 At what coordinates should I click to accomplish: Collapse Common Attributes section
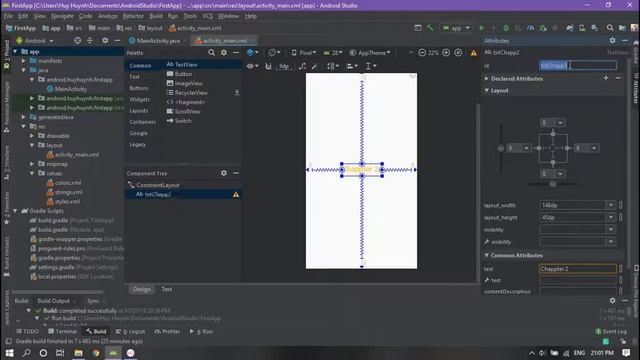487,256
